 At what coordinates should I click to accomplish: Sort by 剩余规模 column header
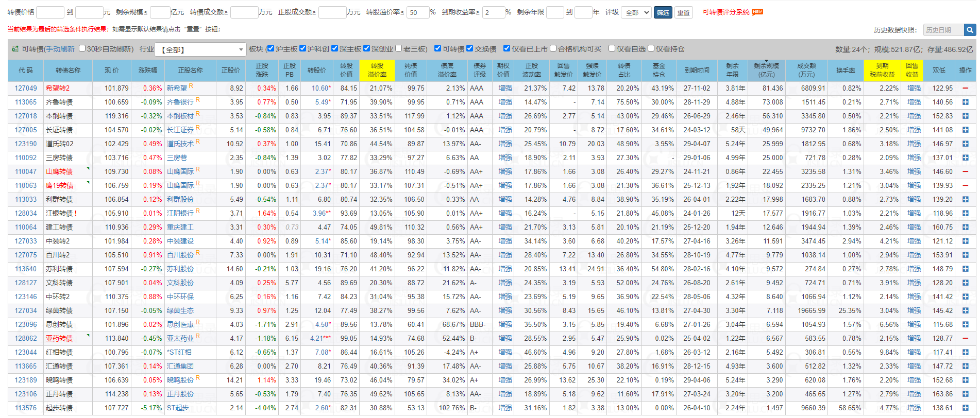click(766, 70)
